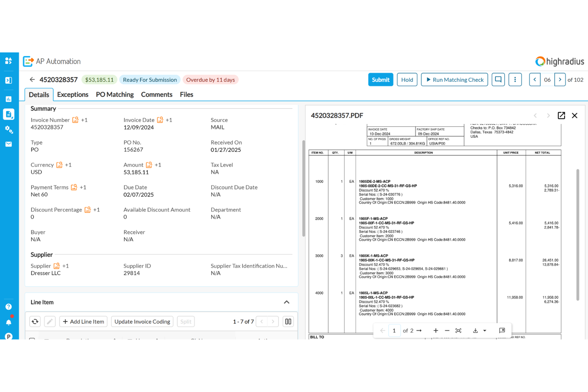Open the mail icon in the sidebar
Screen dimensions: 588x392
(x=9, y=144)
